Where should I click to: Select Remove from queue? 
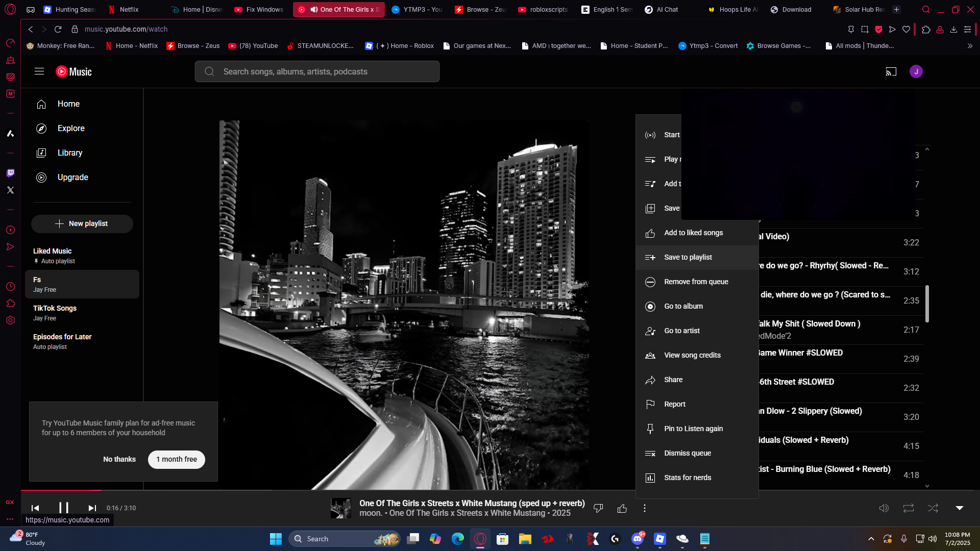697,282
